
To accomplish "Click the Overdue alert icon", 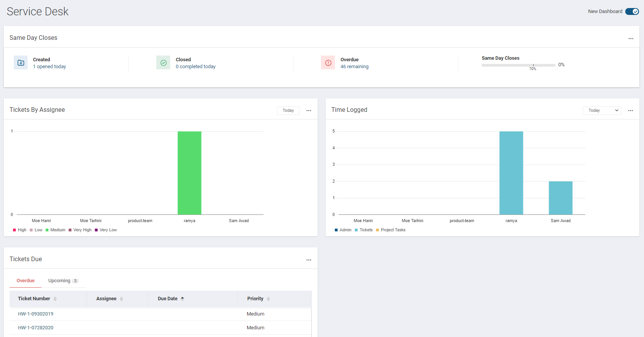I will coord(328,62).
